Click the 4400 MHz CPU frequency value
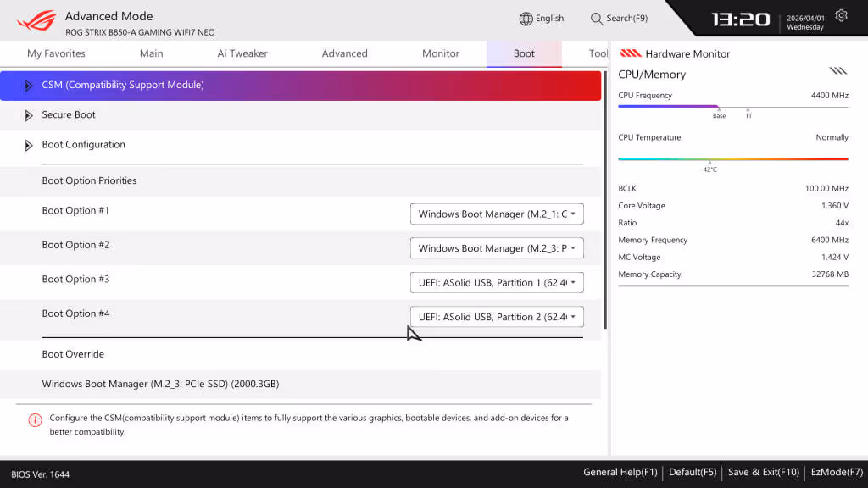868x488 pixels. [x=829, y=95]
